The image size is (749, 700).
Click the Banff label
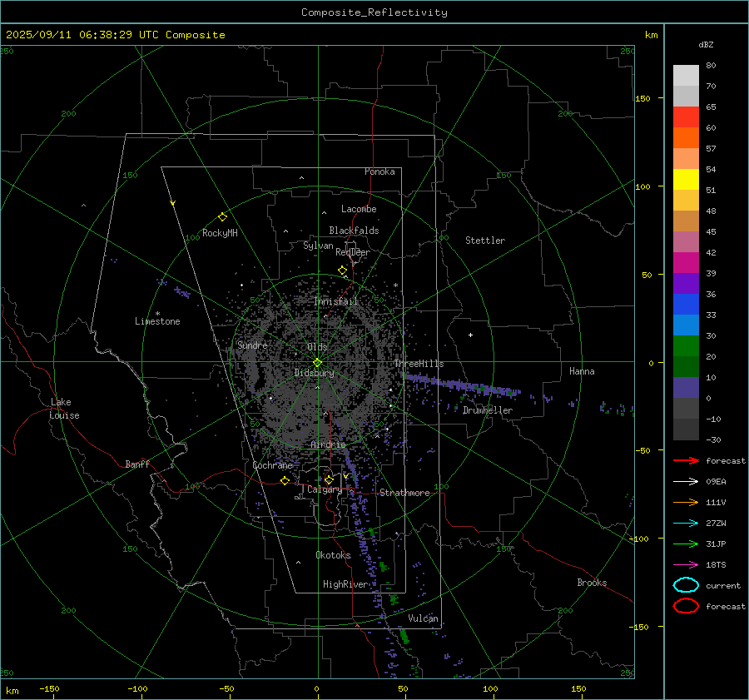coord(137,464)
